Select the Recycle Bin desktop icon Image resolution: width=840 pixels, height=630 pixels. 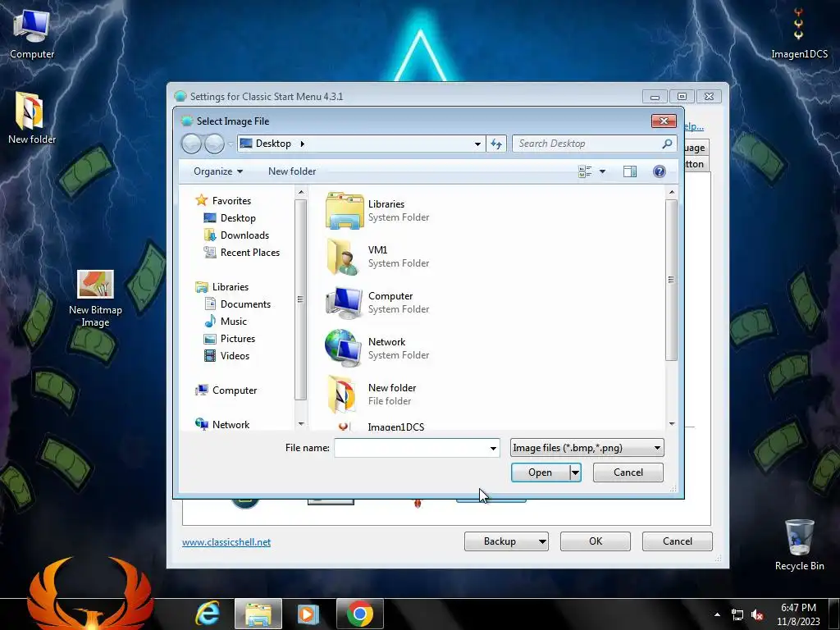[x=799, y=545]
